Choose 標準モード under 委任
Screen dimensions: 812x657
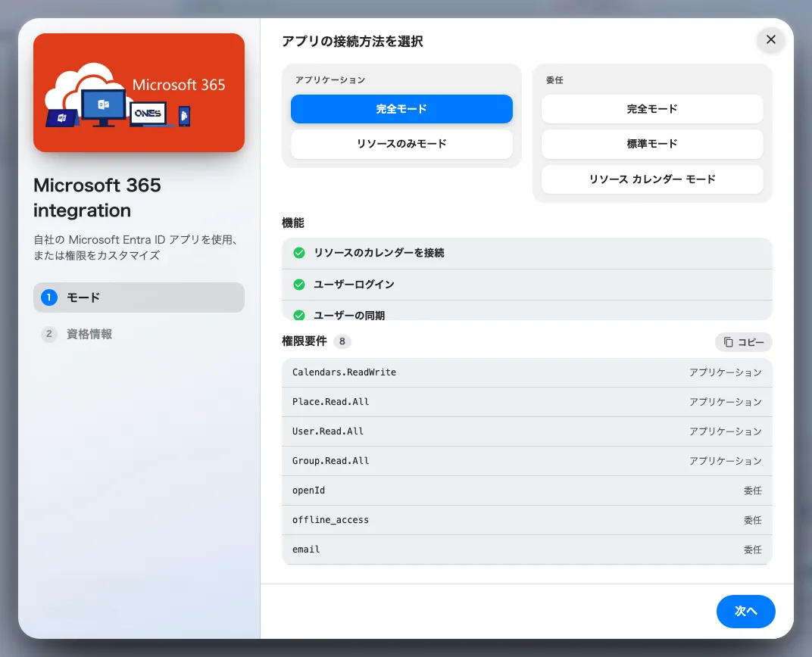tap(652, 144)
